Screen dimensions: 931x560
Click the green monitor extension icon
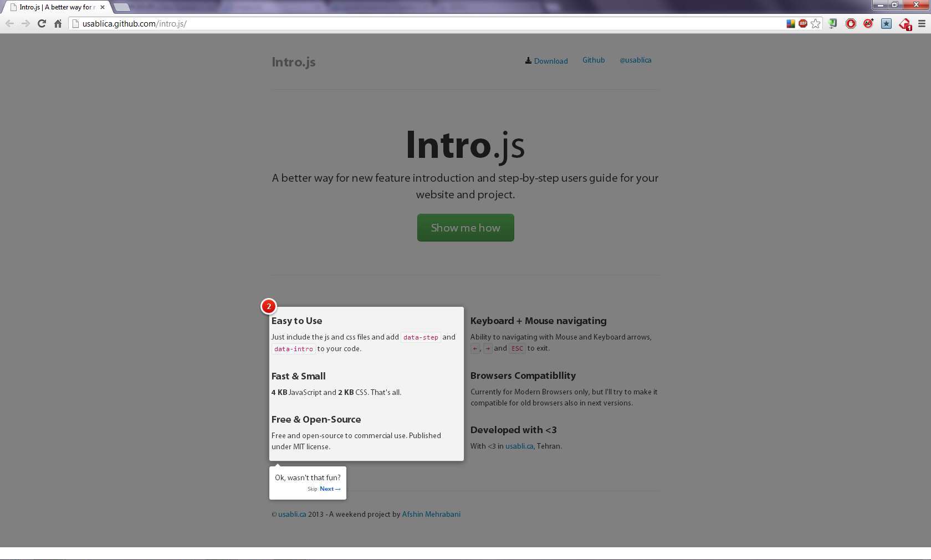pos(832,24)
